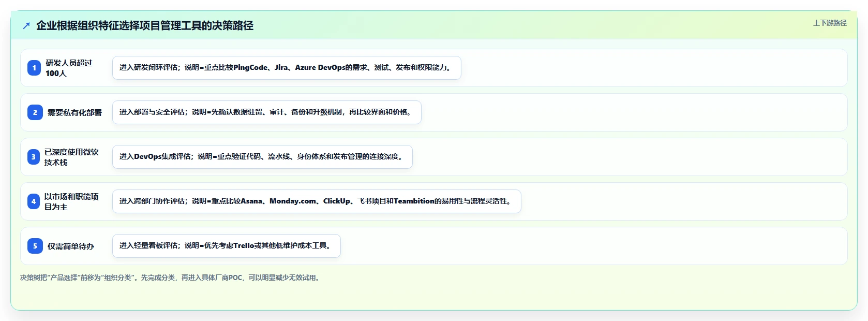Select the condition 已深度使用微软技术栈
Viewport: 868px width, 321px height.
pos(71,157)
